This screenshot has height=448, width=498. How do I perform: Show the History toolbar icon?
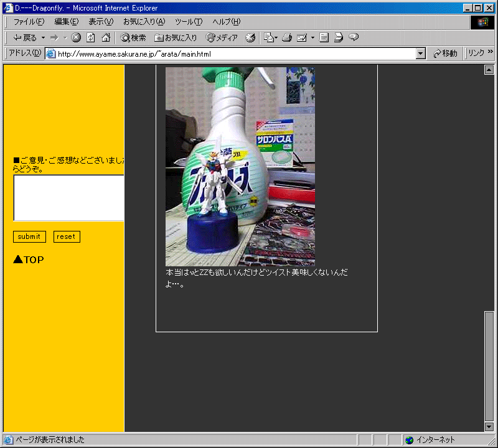tap(250, 38)
